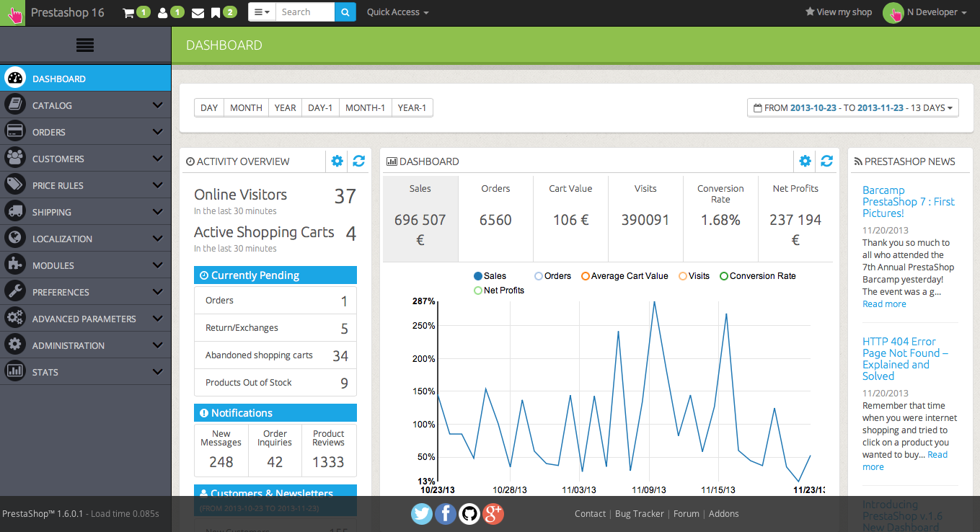Expand the Modules menu chevron
The height and width of the screenshot is (532, 980).
(x=158, y=265)
